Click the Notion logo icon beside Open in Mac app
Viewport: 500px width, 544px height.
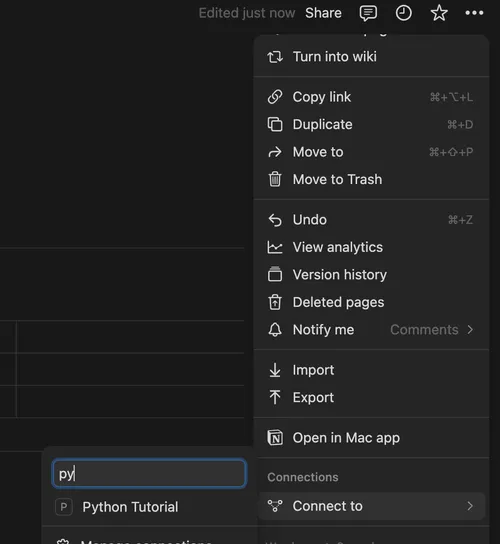[275, 438]
